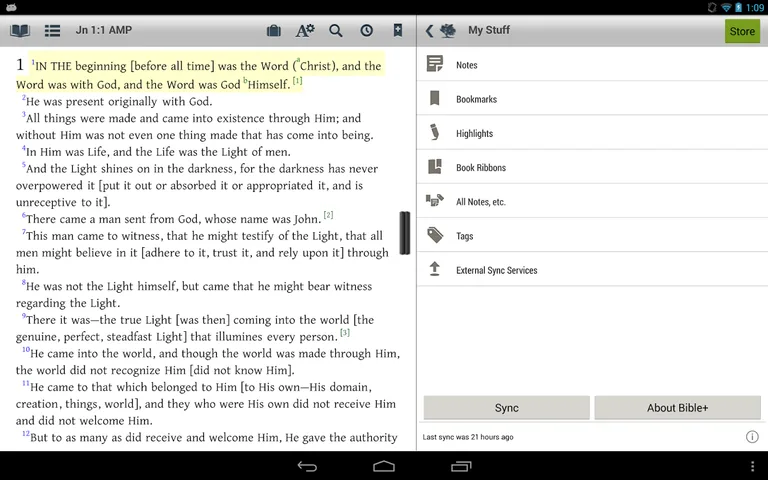Open Book Ribbons entry
This screenshot has width=768, height=480.
592,168
